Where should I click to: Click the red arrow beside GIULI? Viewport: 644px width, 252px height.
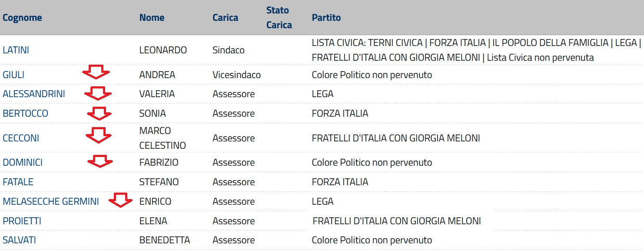point(96,72)
